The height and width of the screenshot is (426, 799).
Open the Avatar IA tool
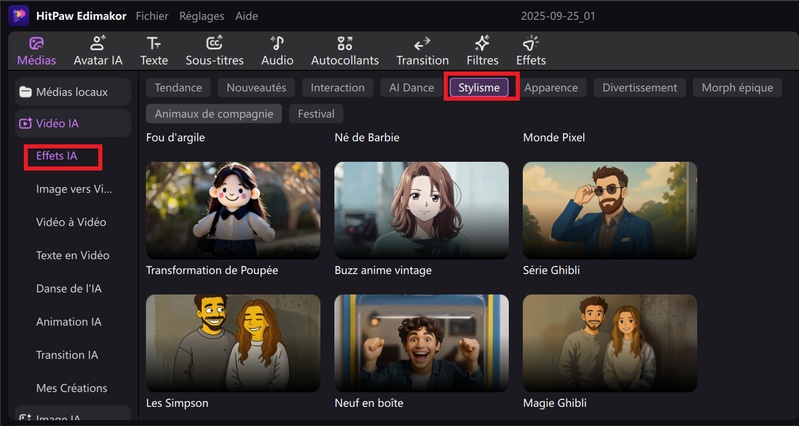[x=98, y=51]
